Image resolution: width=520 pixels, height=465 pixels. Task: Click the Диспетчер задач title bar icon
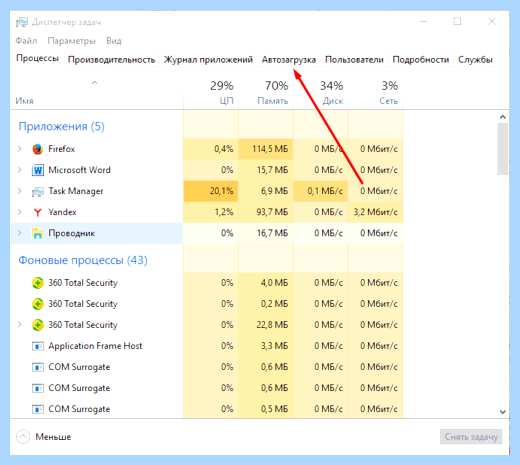[x=22, y=22]
